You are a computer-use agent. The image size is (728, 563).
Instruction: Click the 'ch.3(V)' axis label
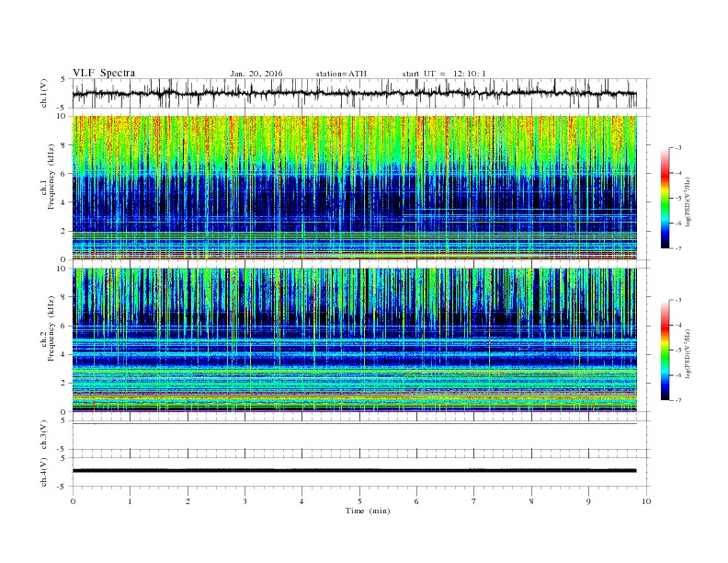[44, 435]
